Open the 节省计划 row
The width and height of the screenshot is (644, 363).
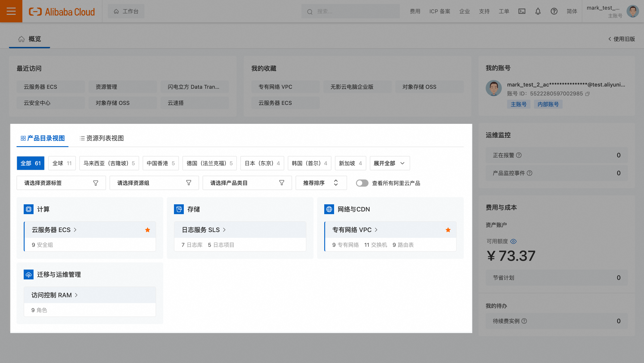pos(557,278)
